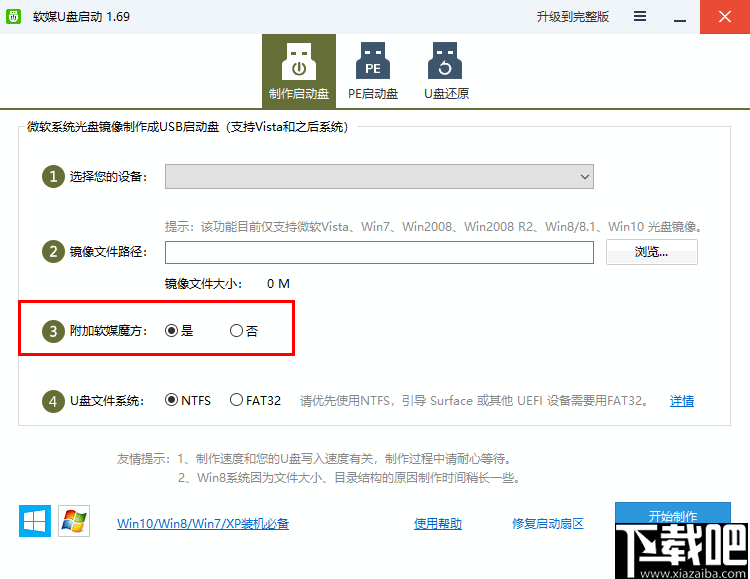Viewport: 750px width, 579px height.
Task: Open the 使用帮助 help link
Action: [x=438, y=523]
